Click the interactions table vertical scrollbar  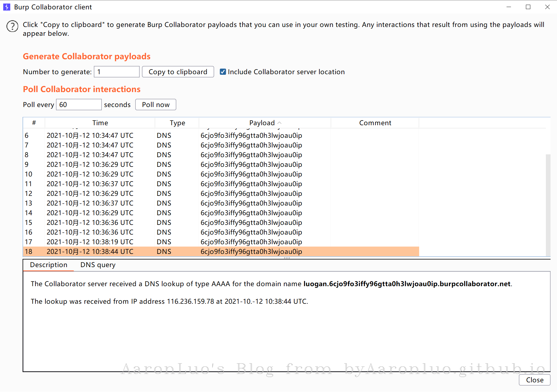[548, 205]
